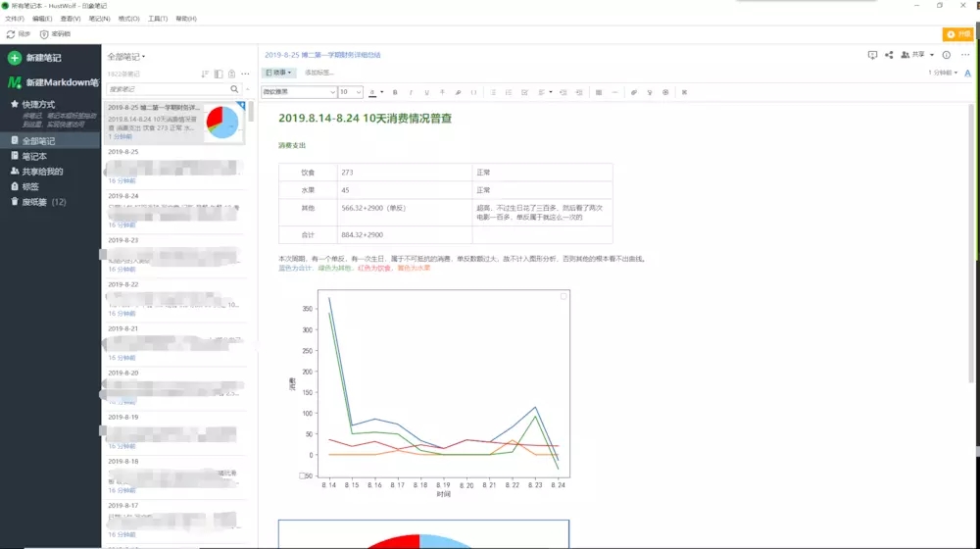The image size is (980, 549).
Task: Open the font family dropdown
Action: pyautogui.click(x=299, y=92)
